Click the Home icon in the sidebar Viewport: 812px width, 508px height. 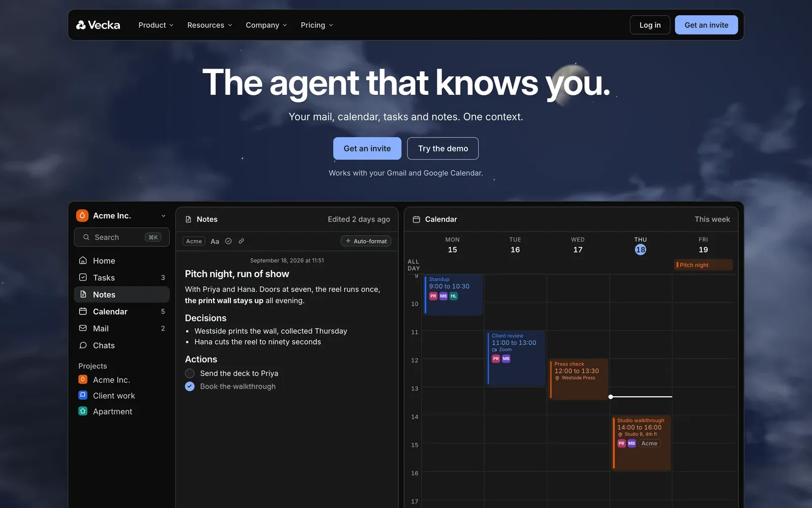coord(83,261)
